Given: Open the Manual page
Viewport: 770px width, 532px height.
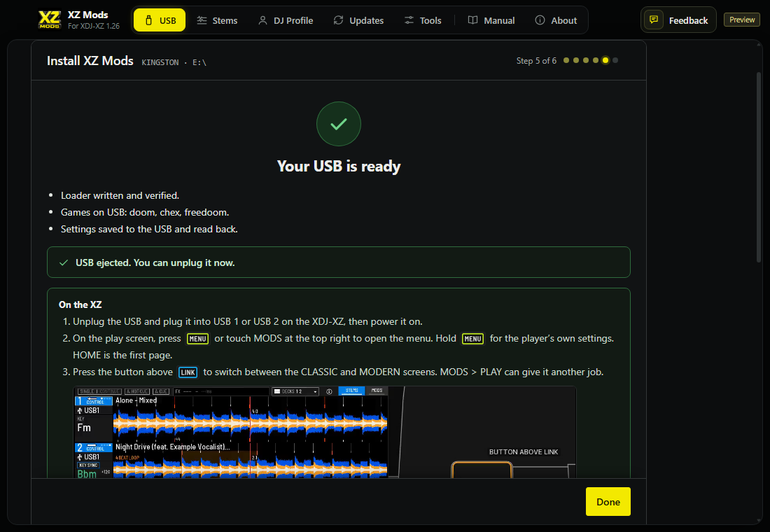Looking at the screenshot, I should pos(491,20).
